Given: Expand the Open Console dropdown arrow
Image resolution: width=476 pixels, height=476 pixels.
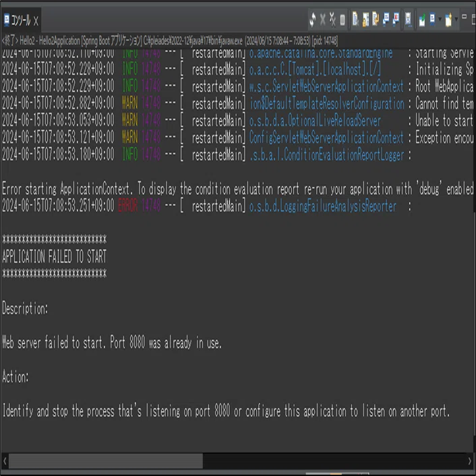Looking at the screenshot, I should point(456,20).
